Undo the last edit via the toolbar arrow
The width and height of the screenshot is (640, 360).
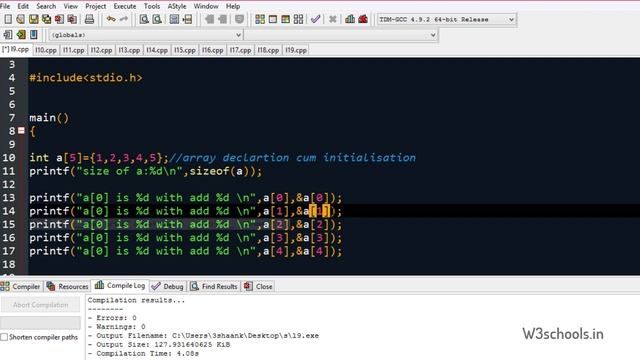click(x=111, y=19)
